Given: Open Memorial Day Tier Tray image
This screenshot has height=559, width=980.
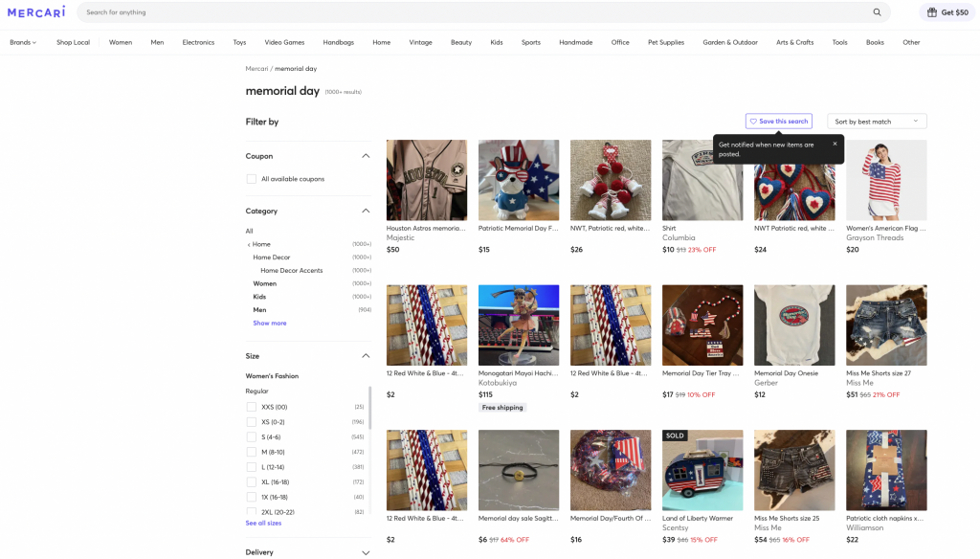Looking at the screenshot, I should [x=702, y=325].
